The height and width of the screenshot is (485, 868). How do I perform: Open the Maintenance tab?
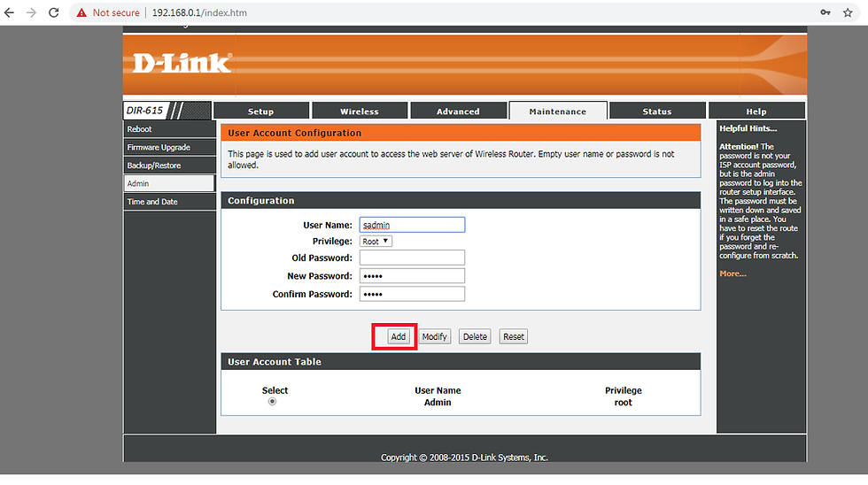[x=557, y=111]
